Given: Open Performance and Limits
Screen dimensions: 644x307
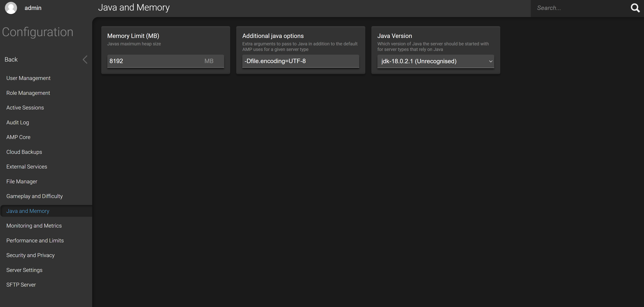Looking at the screenshot, I should point(46,240).
